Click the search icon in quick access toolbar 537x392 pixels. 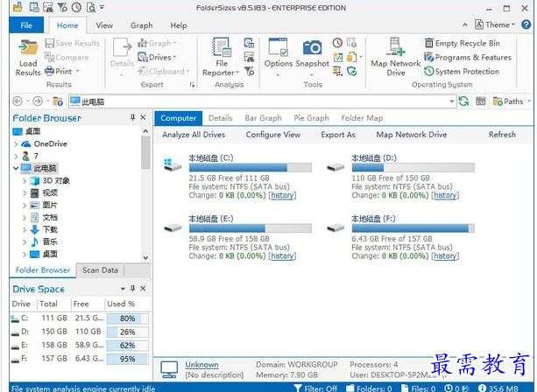[x=91, y=7]
